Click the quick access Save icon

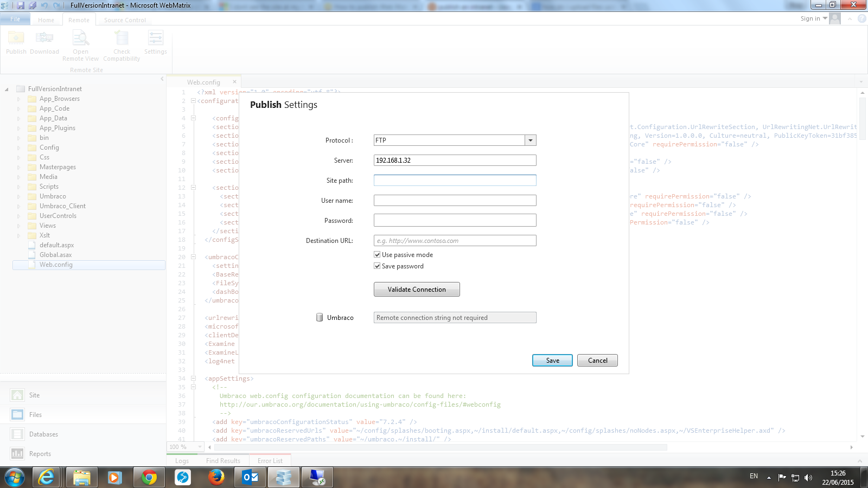21,5
